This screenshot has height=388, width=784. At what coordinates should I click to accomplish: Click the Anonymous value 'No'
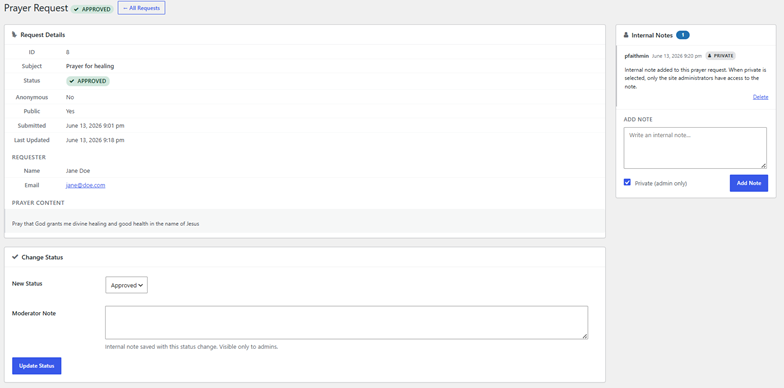pos(70,97)
